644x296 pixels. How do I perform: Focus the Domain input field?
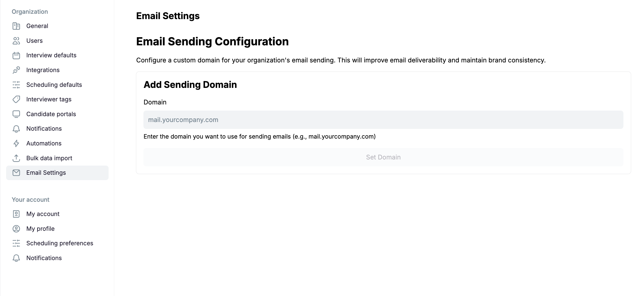point(383,120)
